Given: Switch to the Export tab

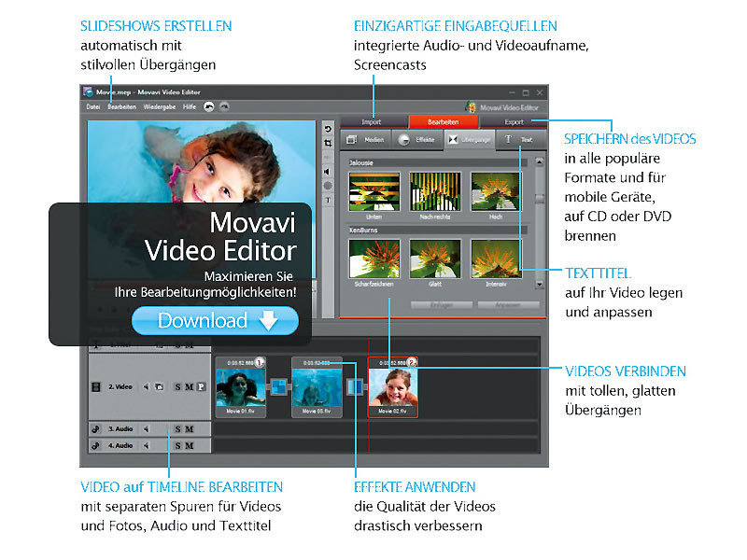Looking at the screenshot, I should click(514, 122).
